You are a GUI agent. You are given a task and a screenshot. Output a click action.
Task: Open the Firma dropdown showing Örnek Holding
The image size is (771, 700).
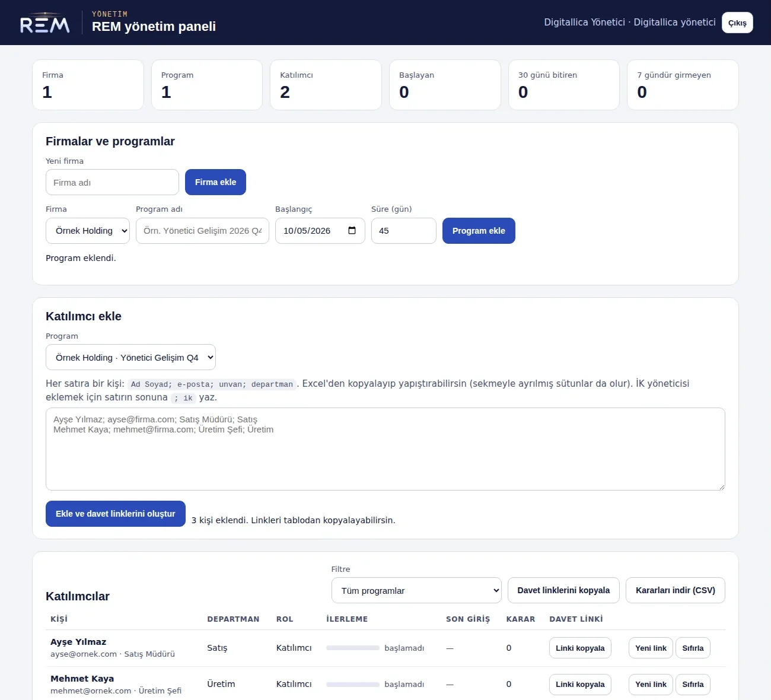pos(88,231)
